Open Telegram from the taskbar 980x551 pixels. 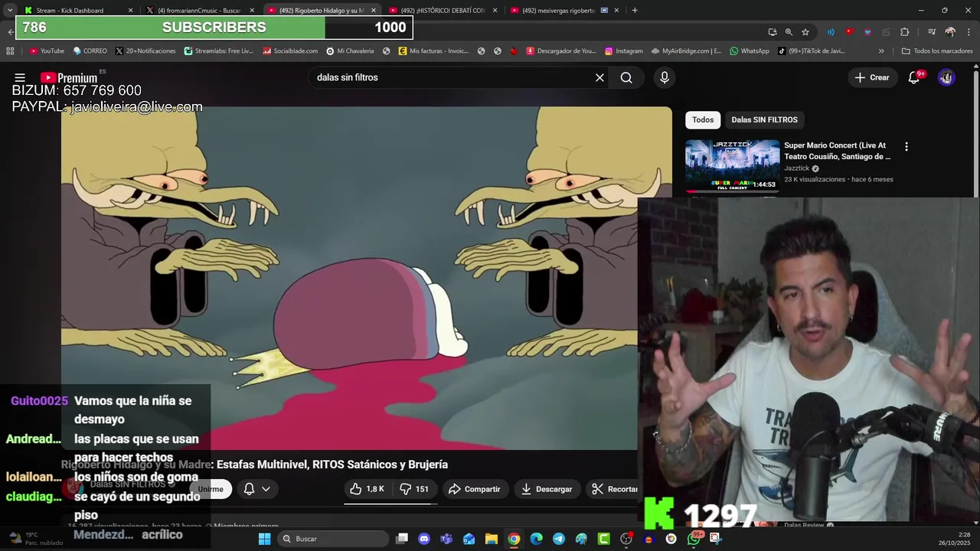[x=559, y=539]
